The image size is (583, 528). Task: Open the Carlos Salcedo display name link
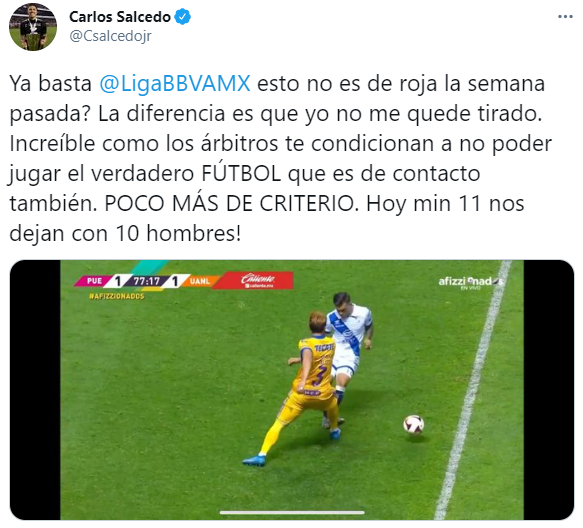coord(120,17)
